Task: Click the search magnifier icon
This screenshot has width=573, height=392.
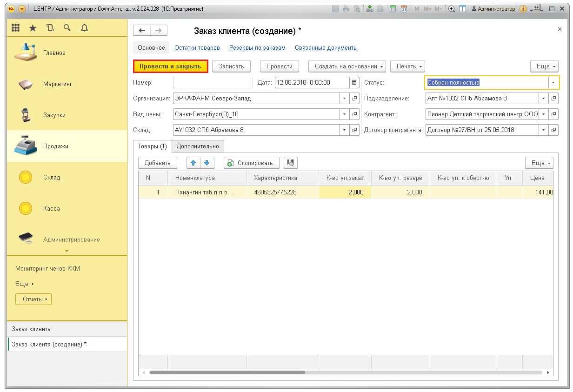Action: click(x=67, y=28)
